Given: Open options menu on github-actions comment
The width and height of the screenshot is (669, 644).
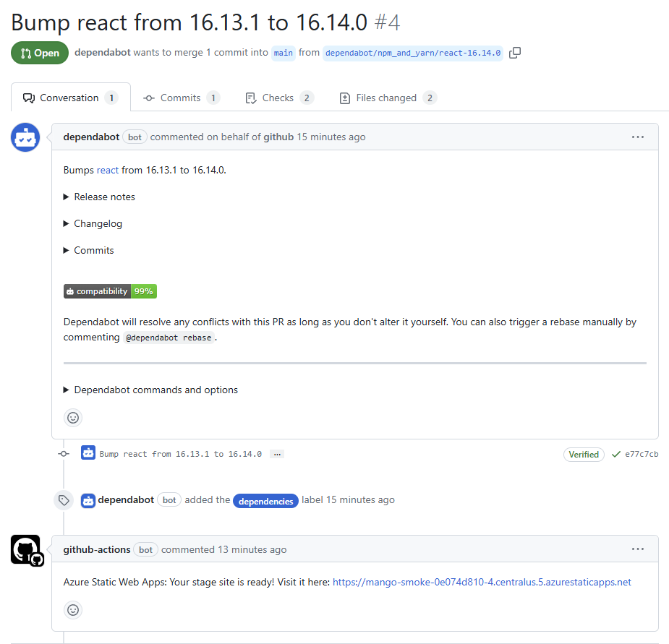Looking at the screenshot, I should click(637, 549).
